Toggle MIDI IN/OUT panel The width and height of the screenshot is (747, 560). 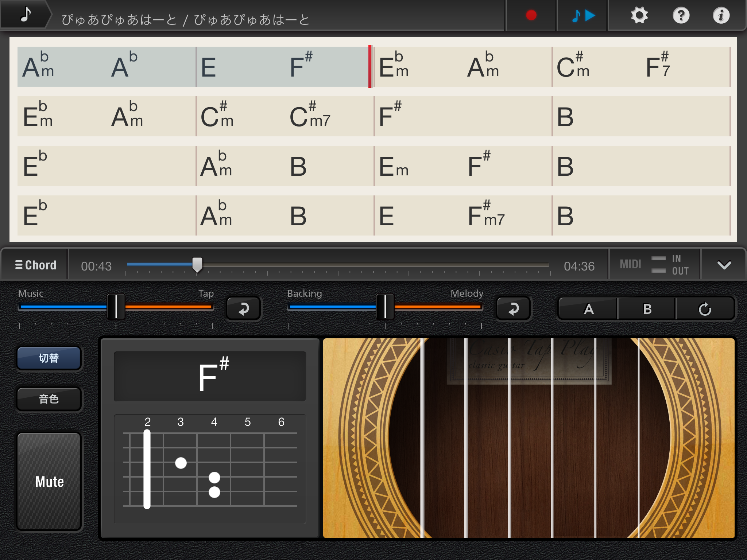654,265
